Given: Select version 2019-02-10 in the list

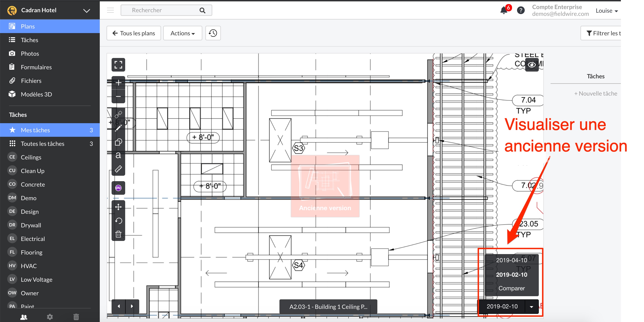Looking at the screenshot, I should pyautogui.click(x=512, y=275).
